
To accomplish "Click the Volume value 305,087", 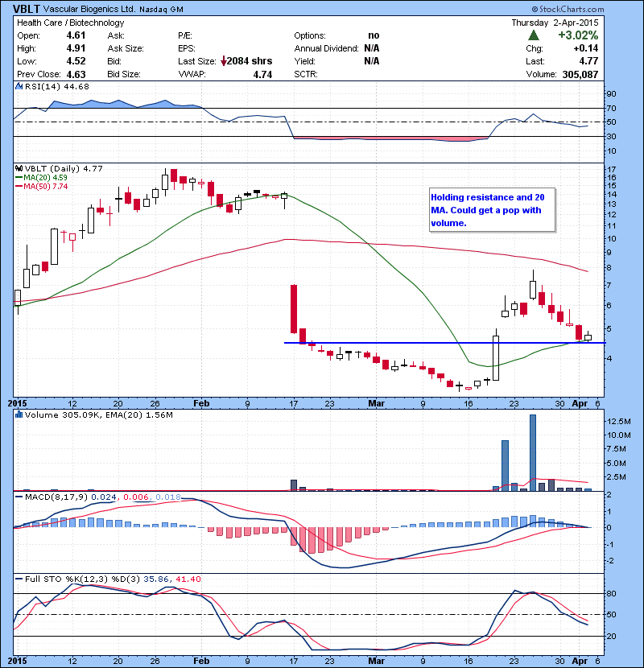I will point(580,74).
